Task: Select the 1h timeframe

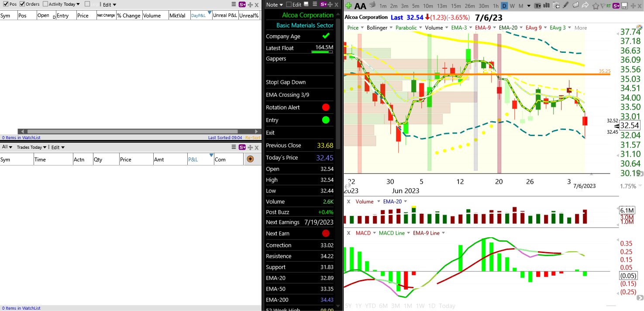Action: click(496, 6)
